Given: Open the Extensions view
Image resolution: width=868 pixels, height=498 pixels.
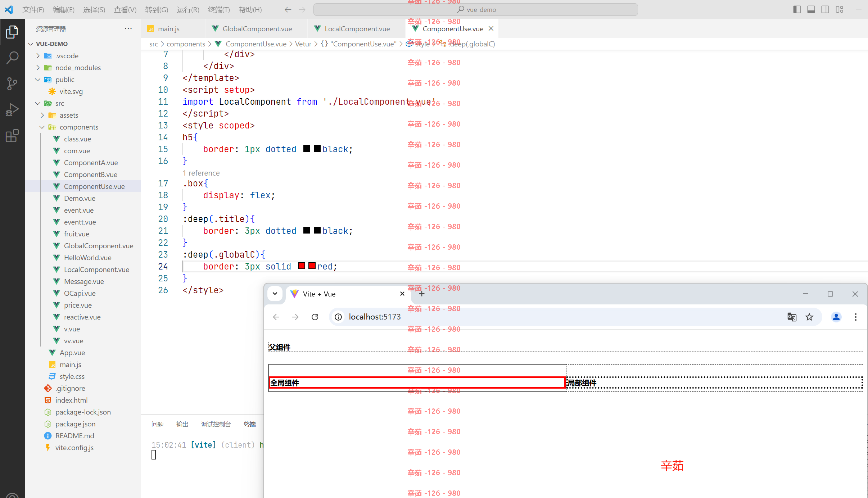Looking at the screenshot, I should 12,136.
